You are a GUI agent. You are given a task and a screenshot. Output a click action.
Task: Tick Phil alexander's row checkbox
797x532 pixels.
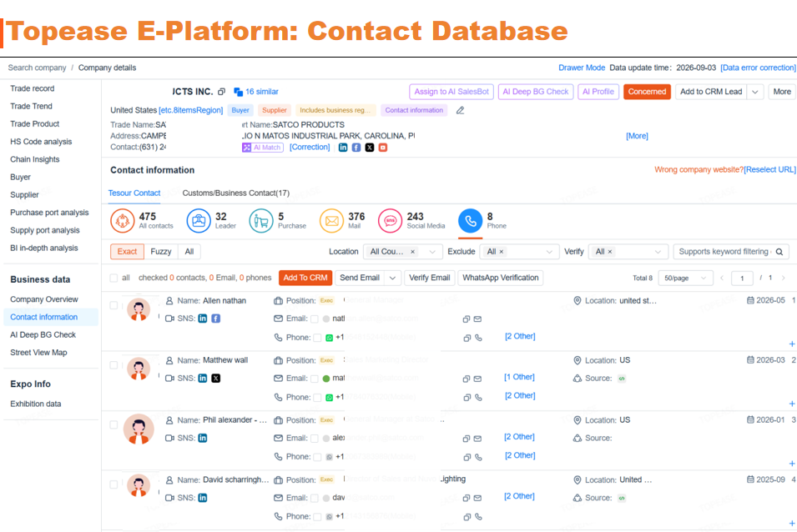(x=113, y=425)
